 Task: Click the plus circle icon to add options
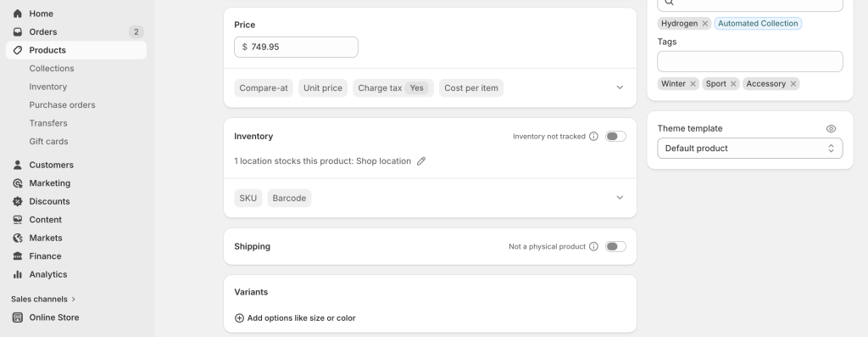(239, 318)
